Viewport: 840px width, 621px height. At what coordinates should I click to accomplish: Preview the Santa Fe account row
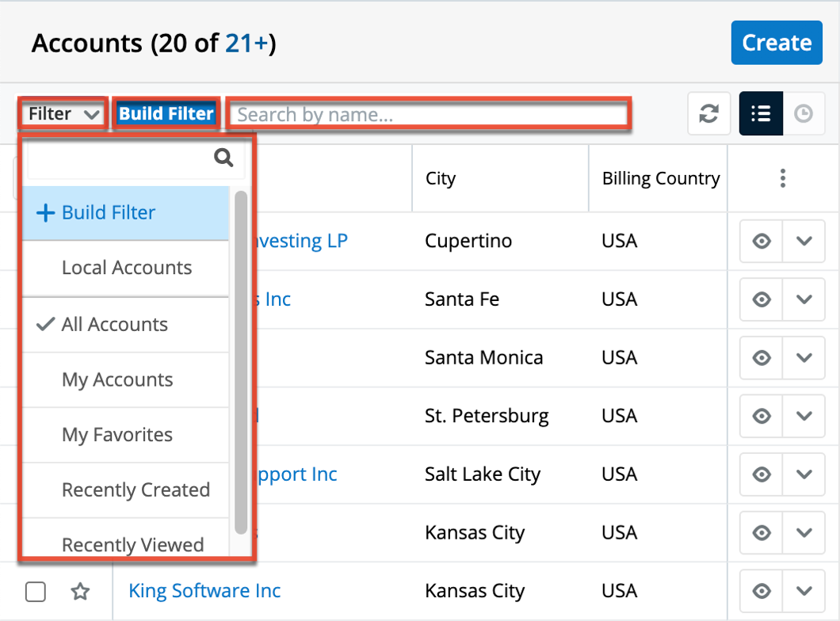(x=762, y=299)
